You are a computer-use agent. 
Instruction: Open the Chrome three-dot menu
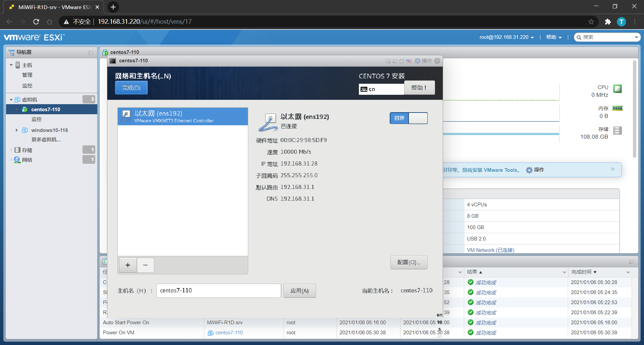point(635,22)
